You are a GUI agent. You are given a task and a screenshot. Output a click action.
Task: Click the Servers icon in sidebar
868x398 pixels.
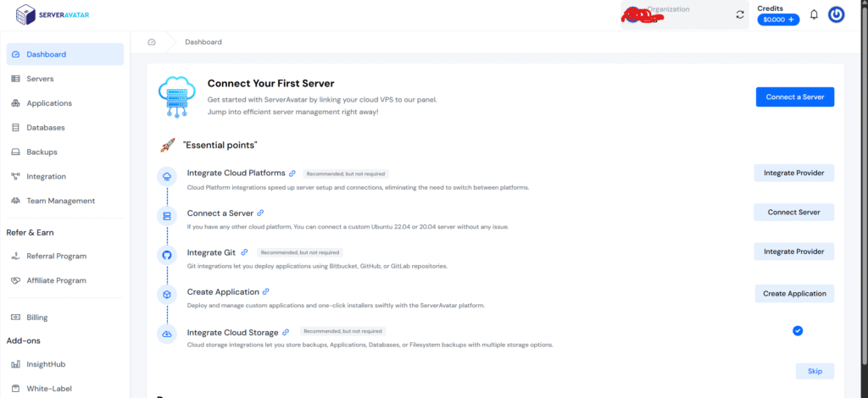pos(15,79)
